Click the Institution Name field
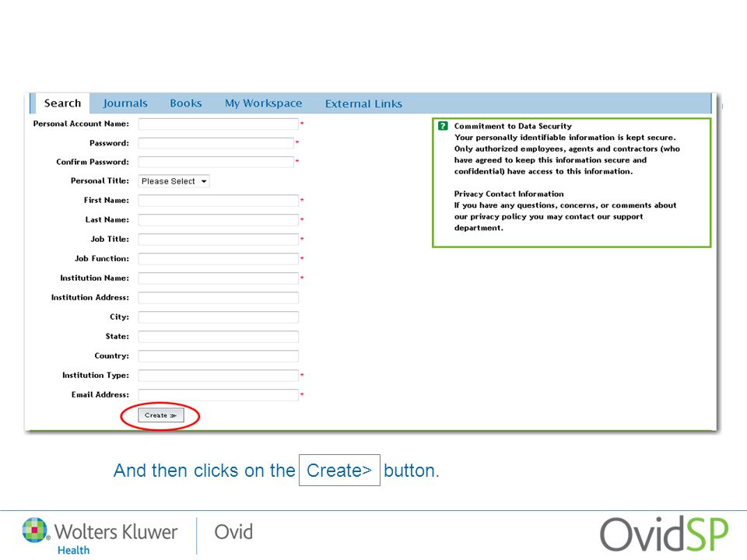 (x=218, y=278)
